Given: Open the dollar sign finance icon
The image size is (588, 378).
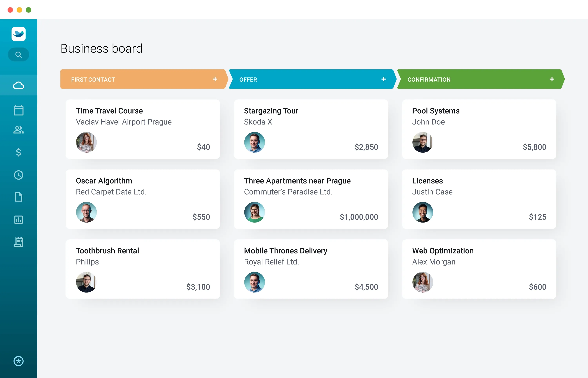Looking at the screenshot, I should pyautogui.click(x=18, y=152).
